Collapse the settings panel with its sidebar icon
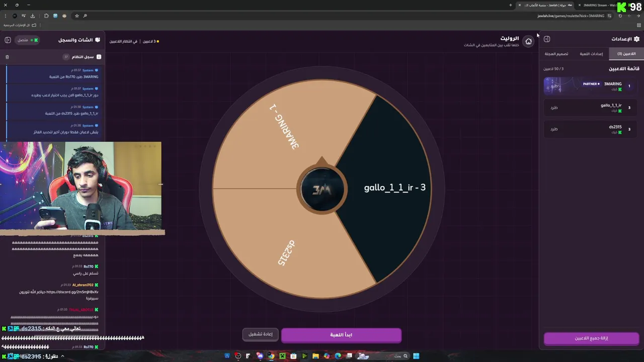This screenshot has height=362, width=644. 547,39
